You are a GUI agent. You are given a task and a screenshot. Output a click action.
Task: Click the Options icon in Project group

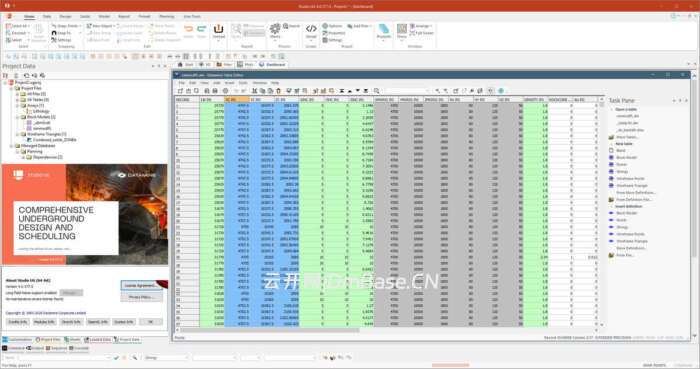pyautogui.click(x=332, y=26)
